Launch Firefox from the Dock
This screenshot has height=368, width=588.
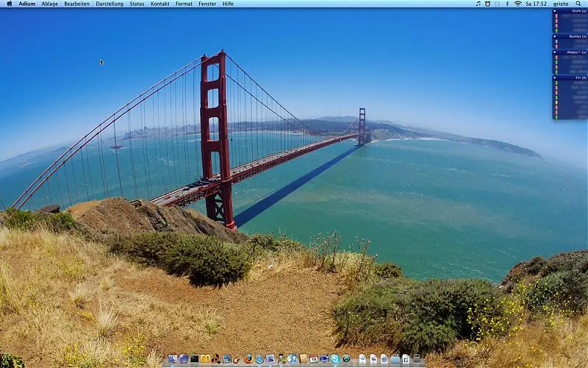tap(248, 359)
